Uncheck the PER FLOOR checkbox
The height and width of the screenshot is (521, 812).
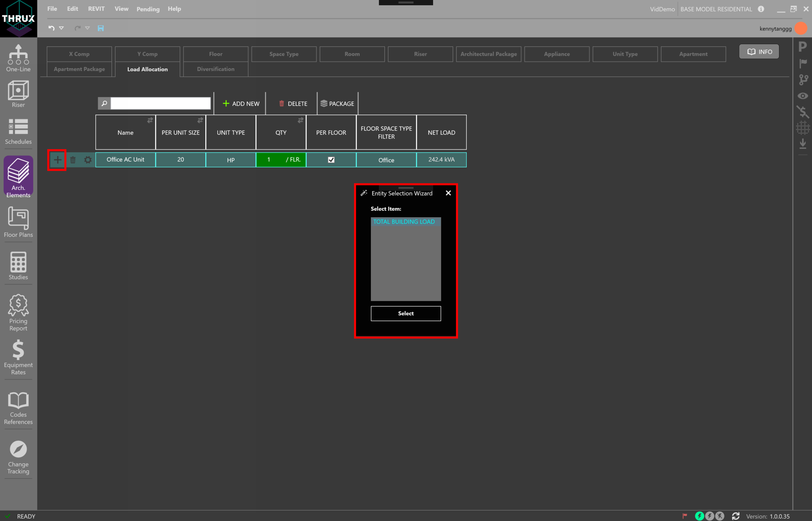[x=331, y=160]
